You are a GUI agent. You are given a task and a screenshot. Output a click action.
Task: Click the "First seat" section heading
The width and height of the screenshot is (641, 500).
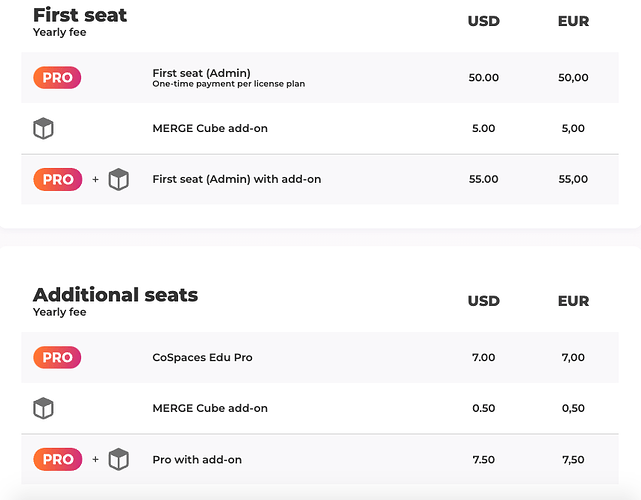[80, 15]
